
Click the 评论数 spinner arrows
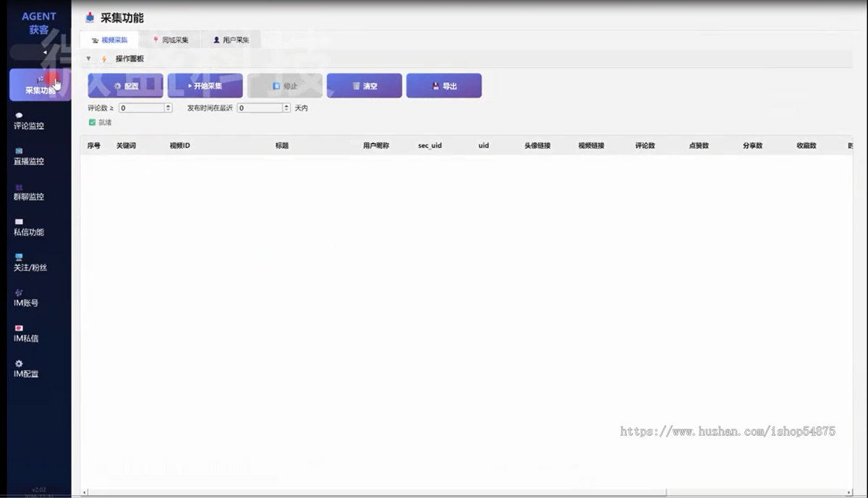(x=169, y=108)
